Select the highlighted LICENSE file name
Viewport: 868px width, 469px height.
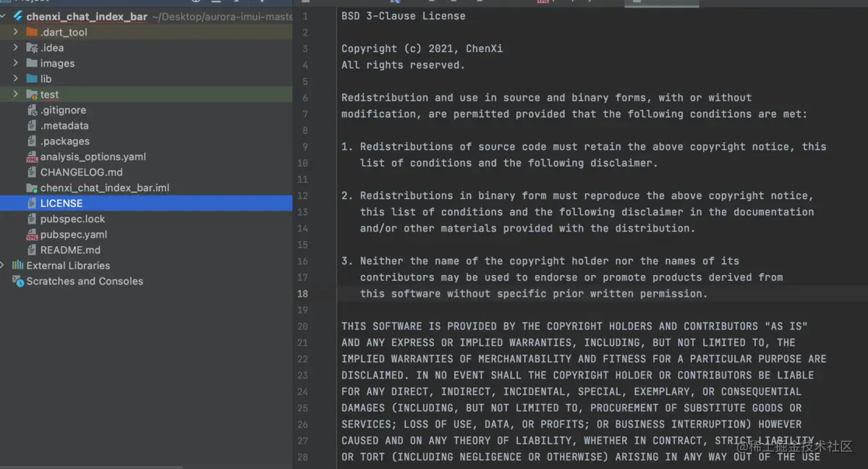click(61, 203)
